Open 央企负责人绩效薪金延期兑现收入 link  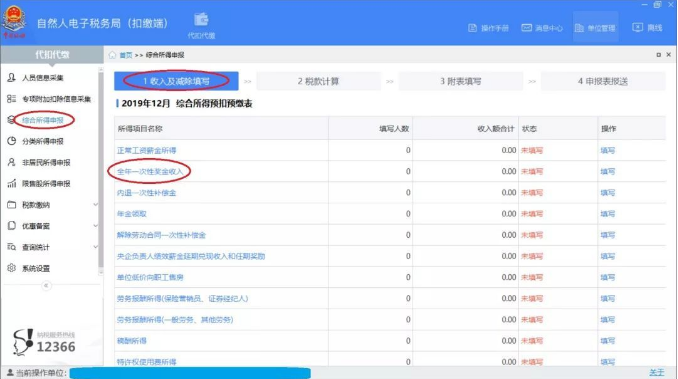191,256
